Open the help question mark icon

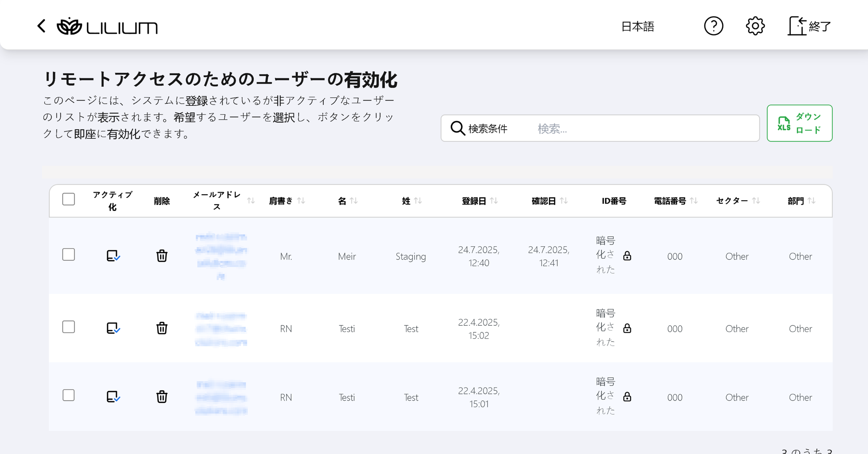coord(713,26)
